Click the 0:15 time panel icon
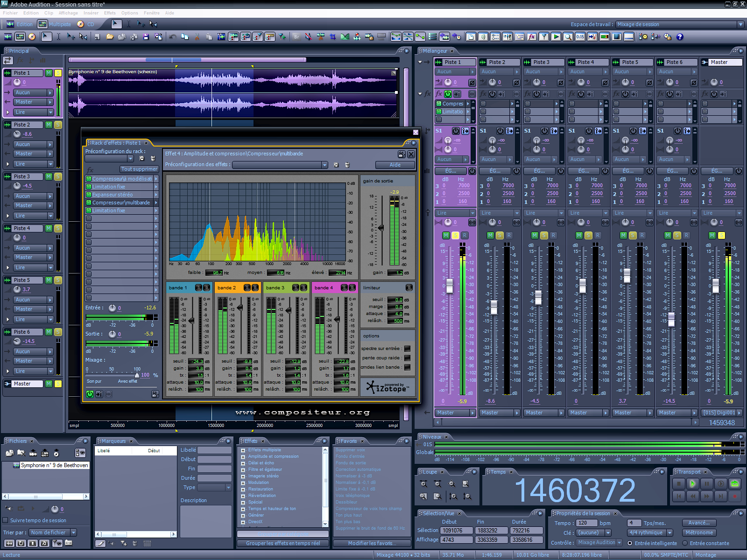This screenshot has width=747, height=560. pos(580,36)
